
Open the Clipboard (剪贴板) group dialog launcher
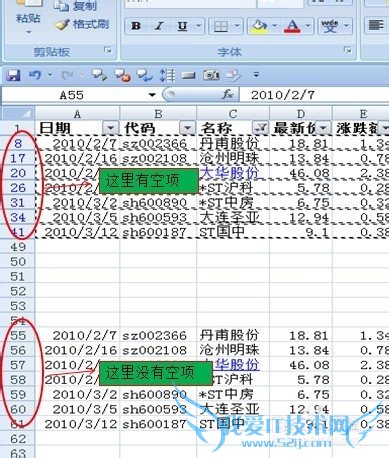(x=108, y=50)
